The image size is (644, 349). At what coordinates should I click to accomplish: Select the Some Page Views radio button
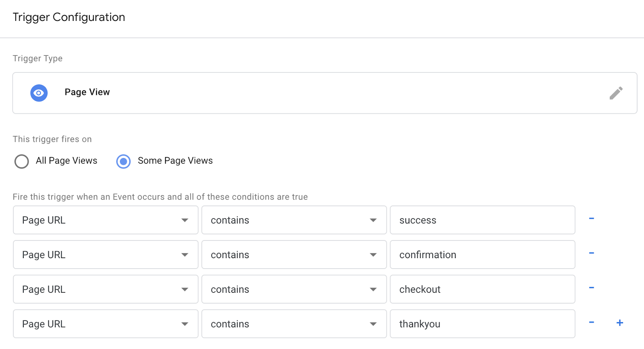tap(124, 161)
